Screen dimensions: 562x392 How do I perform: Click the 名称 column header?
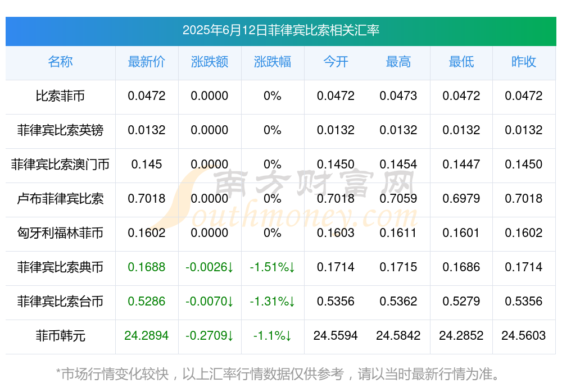click(x=60, y=62)
